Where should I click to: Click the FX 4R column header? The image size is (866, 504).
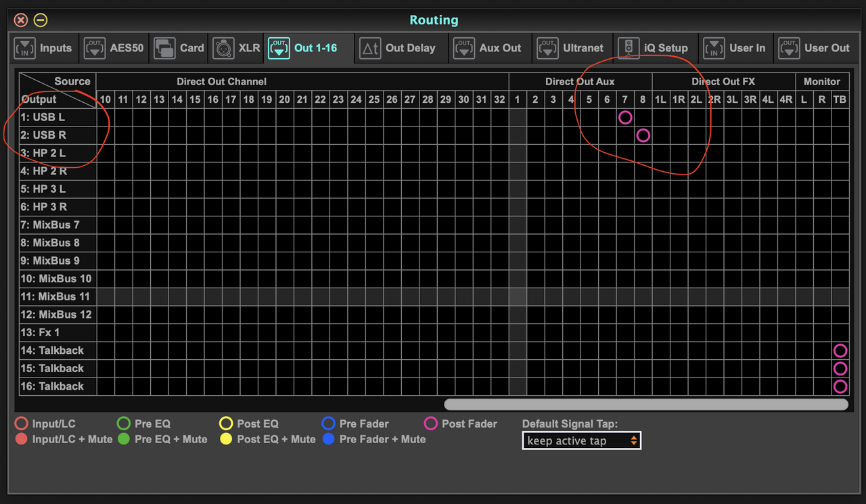(786, 99)
